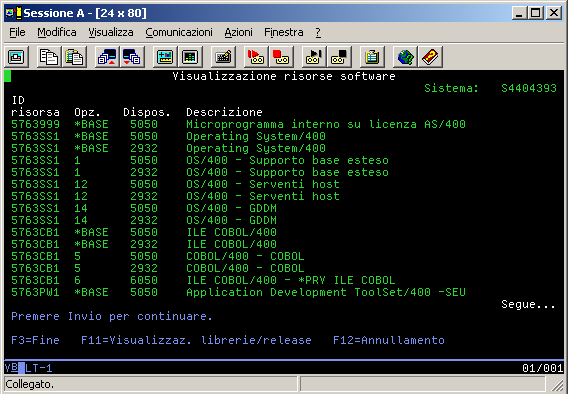
Task: Select 'OS/400 - Serventi host' row with 2932
Action: pyautogui.click(x=175, y=196)
